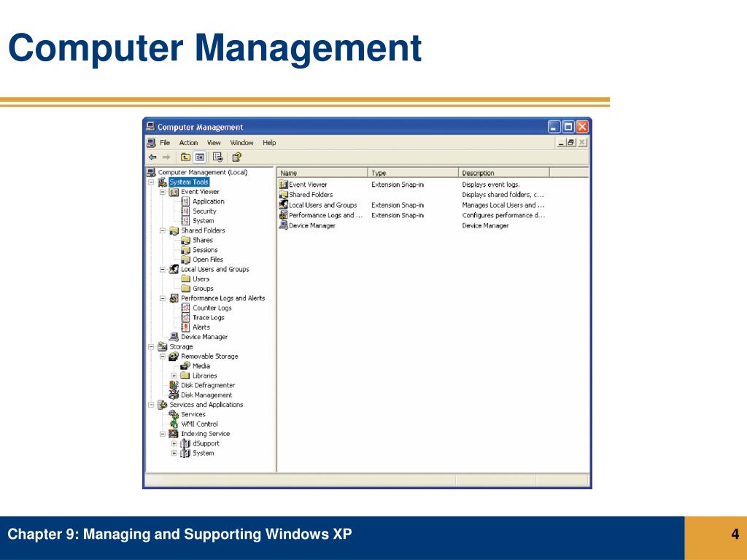Click Event Viewer icon in right pane list
Viewport: 747px width, 560px height.
[x=284, y=184]
